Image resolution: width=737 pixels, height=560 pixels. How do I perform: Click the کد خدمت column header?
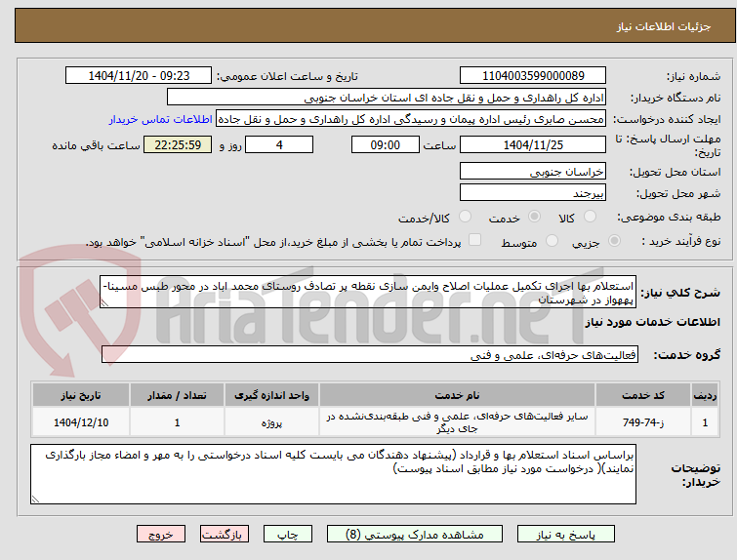[x=642, y=395]
